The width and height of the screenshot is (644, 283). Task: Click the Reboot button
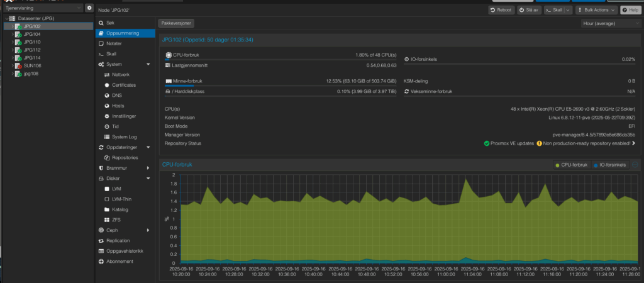point(501,10)
